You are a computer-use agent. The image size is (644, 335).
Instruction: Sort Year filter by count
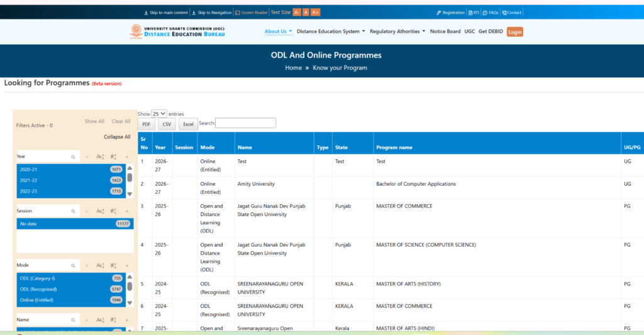[113, 157]
